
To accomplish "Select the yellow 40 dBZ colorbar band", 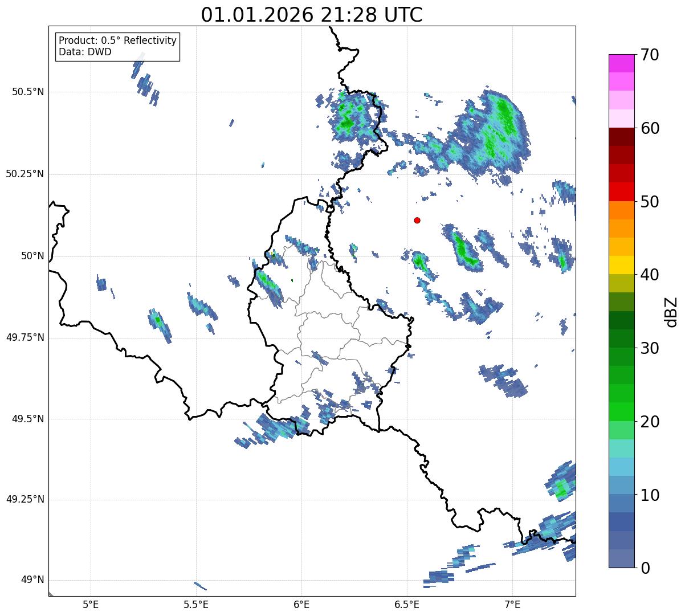I will tap(622, 265).
